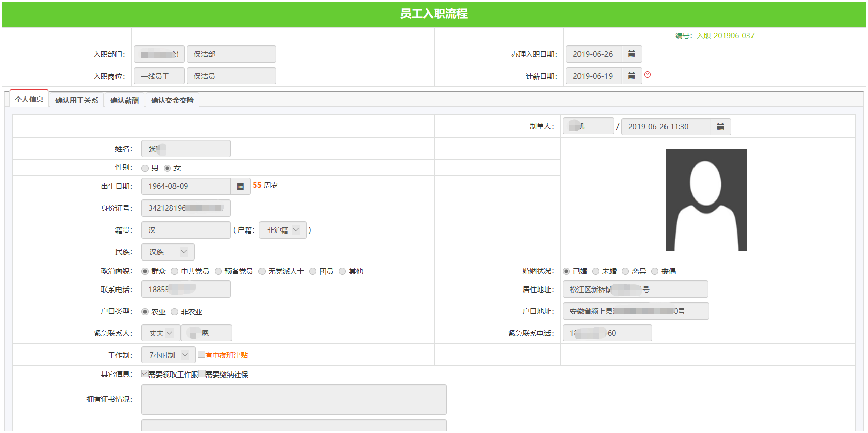The height and width of the screenshot is (433, 868).
Task: Enable 有中夜班津贴 checkbox
Action: click(x=201, y=355)
